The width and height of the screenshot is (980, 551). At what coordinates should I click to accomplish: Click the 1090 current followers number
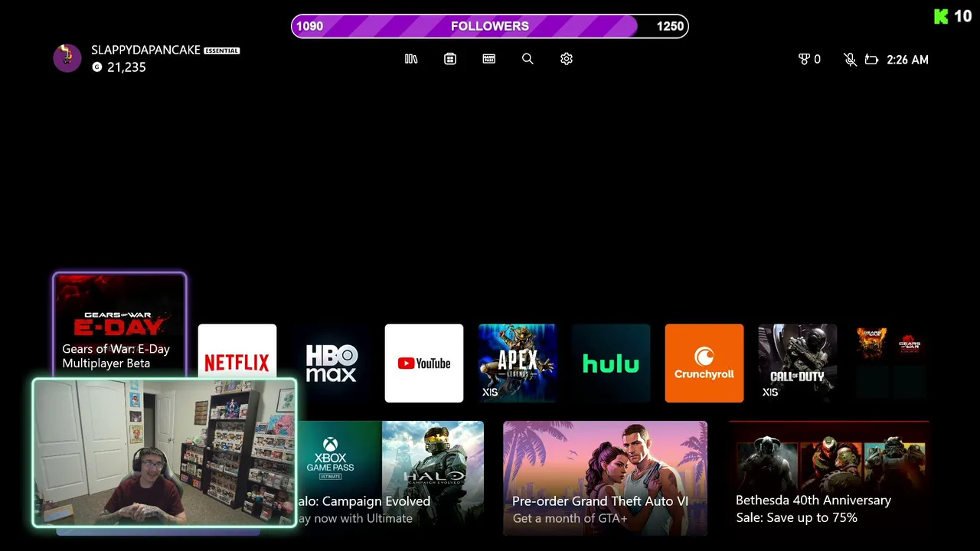(309, 26)
